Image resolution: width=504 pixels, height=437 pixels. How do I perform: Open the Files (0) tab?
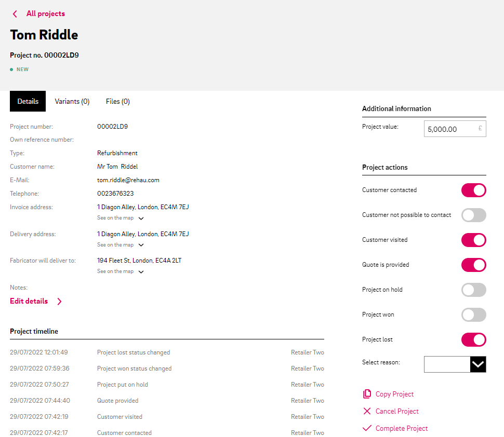pos(117,102)
